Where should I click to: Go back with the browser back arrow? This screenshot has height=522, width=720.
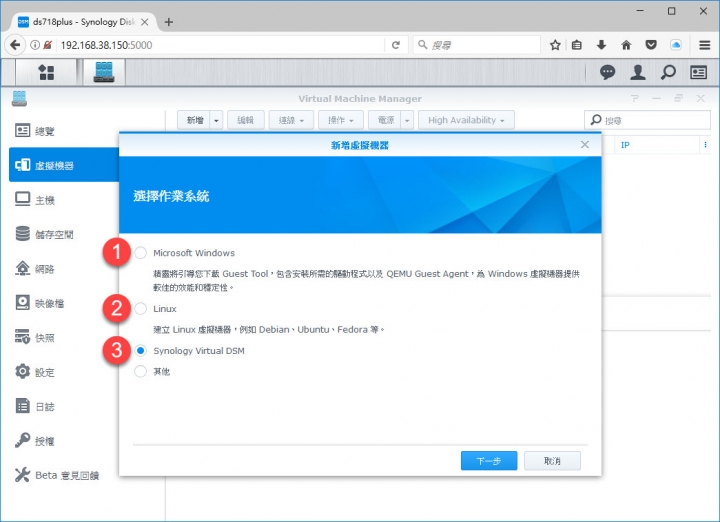[15, 45]
